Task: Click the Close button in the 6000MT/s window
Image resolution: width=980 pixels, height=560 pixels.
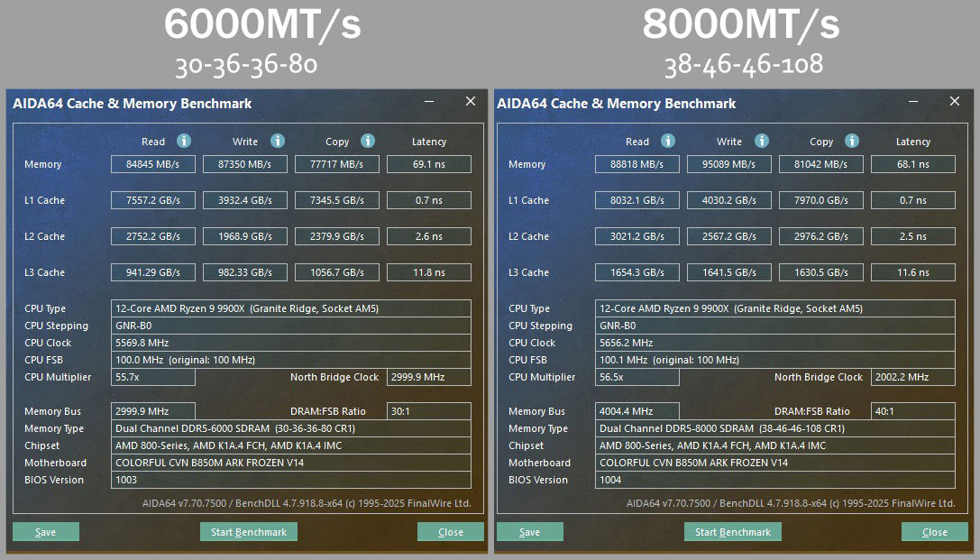Action: click(x=451, y=532)
